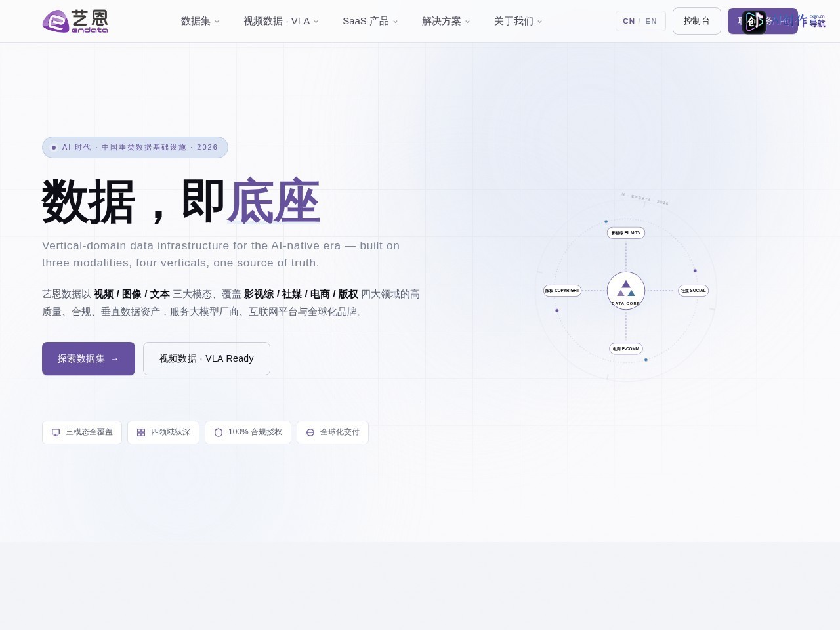Select the 影视综 FILM-TV node in diagram
Viewport: 840px width, 630px height.
click(626, 233)
